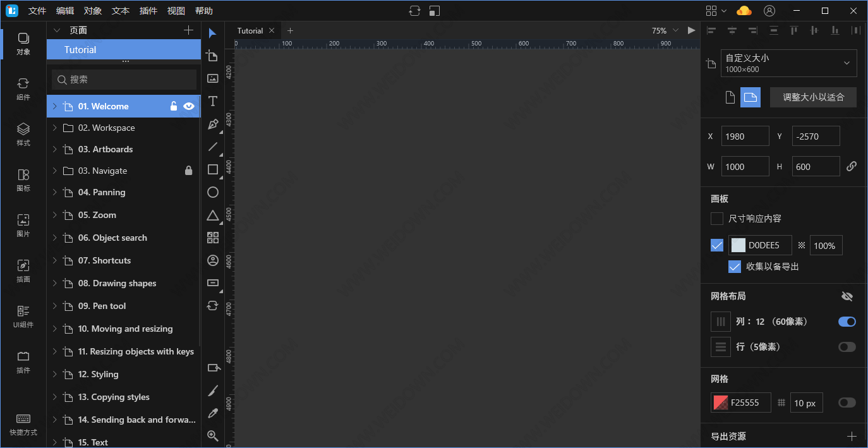The height and width of the screenshot is (448, 868).
Task: Click the cloud sync icon
Action: (x=744, y=11)
